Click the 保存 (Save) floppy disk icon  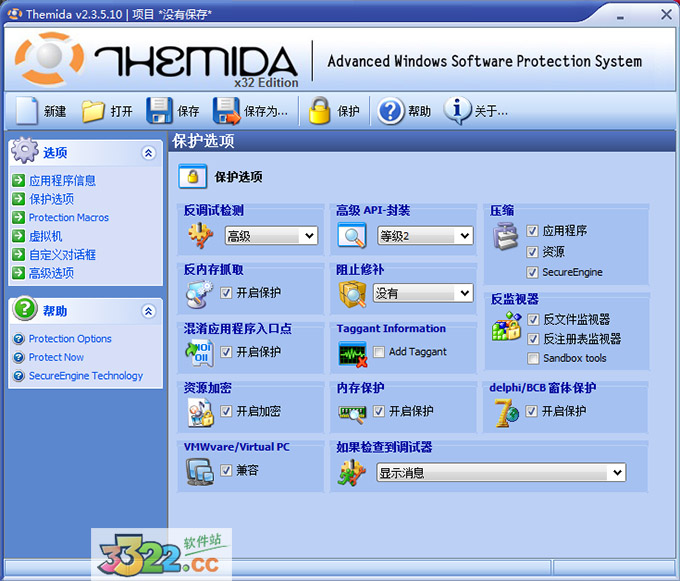click(159, 111)
